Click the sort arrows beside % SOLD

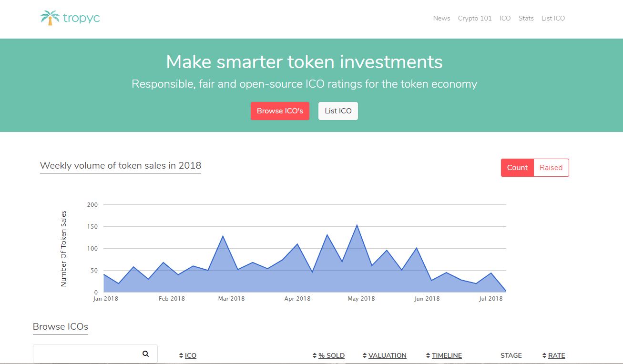click(314, 355)
